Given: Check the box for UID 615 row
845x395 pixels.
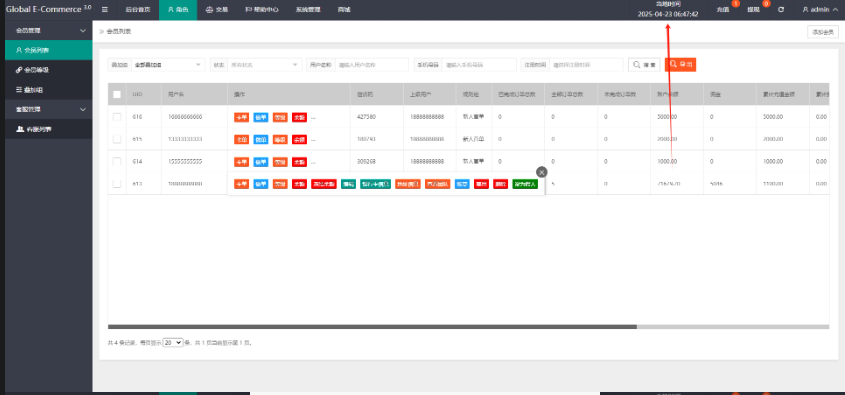Looking at the screenshot, I should coord(117,139).
